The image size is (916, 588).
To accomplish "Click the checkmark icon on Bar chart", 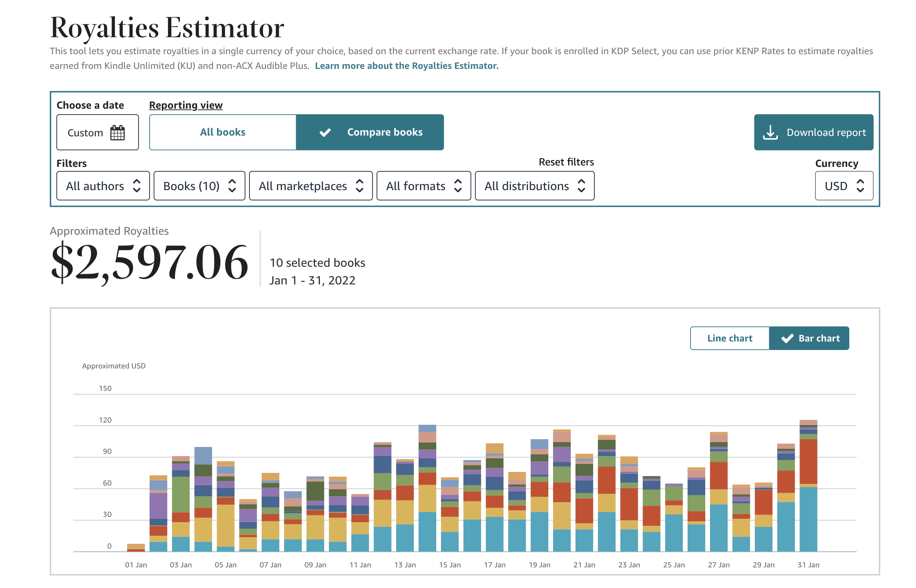I will point(787,338).
